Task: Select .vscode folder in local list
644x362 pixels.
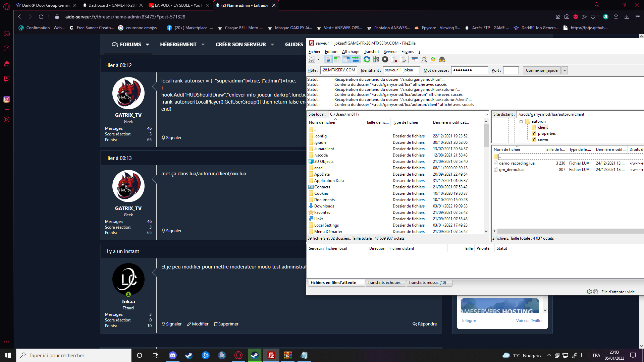Action: [x=321, y=155]
